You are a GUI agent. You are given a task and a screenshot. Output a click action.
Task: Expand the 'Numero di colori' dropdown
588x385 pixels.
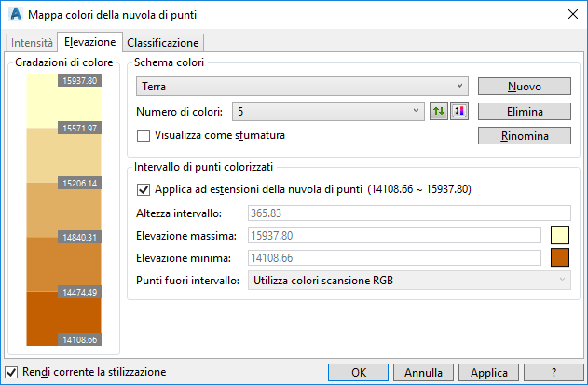(328, 112)
